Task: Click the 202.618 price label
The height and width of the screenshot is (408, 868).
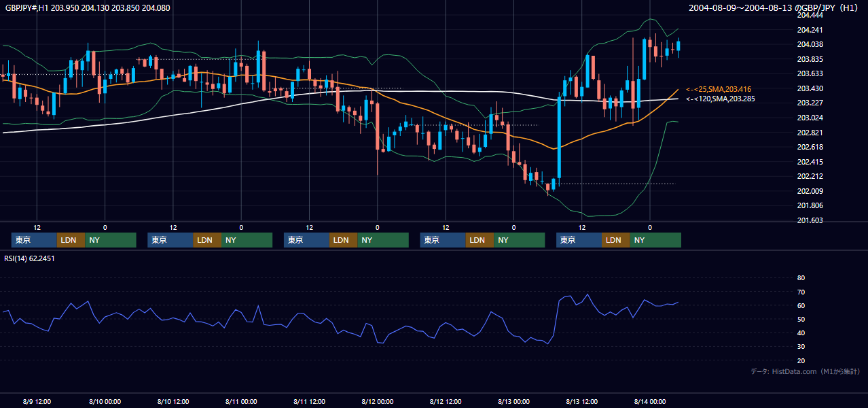Action: (811, 148)
